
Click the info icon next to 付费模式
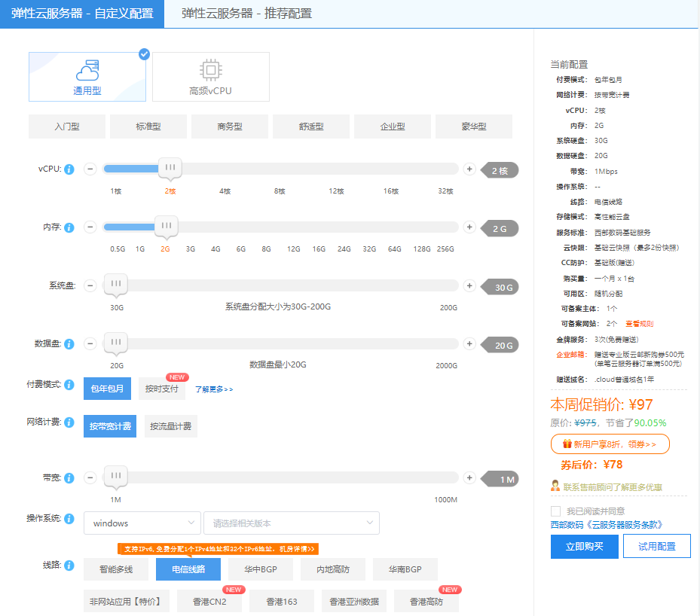click(69, 385)
